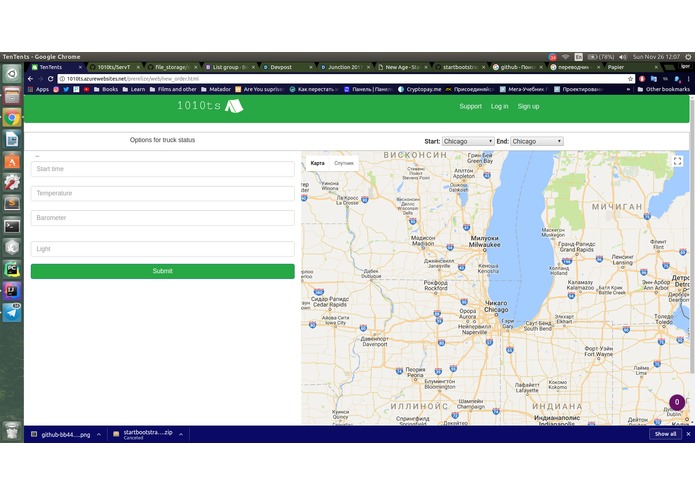695x494 pixels.
Task: Click the red adblock extension icon
Action: 642,79
